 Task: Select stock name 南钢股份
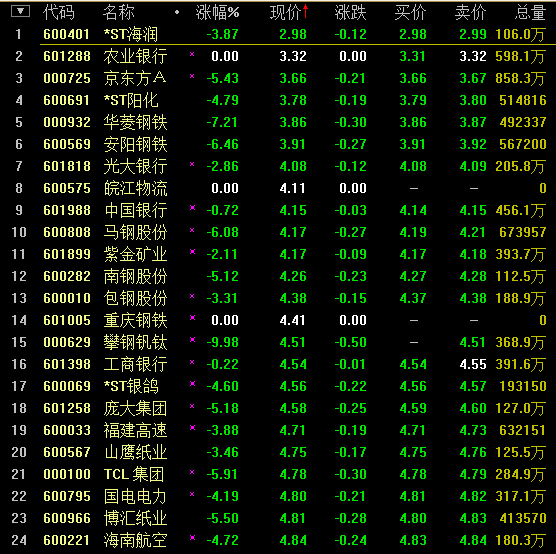(x=135, y=276)
